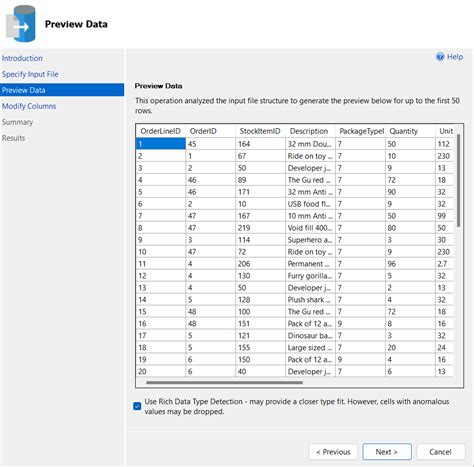474x467 pixels.
Task: Click the Quantity cell showing 96
Action: pyautogui.click(x=410, y=264)
